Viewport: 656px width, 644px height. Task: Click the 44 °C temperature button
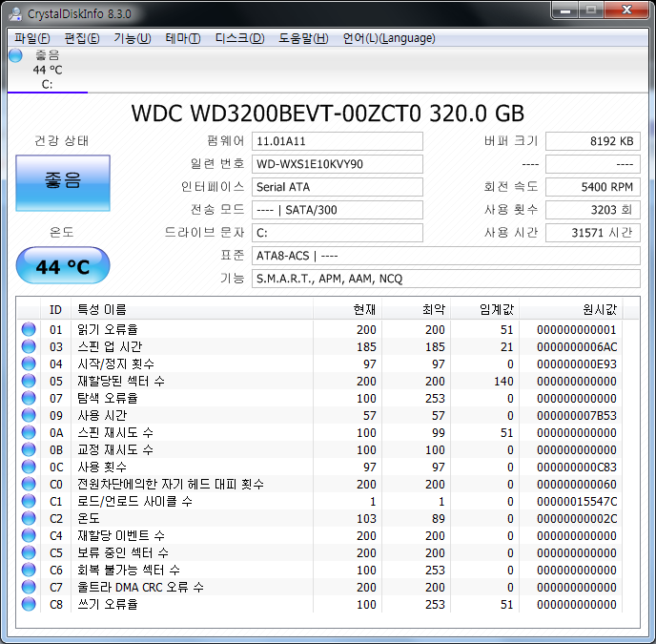tap(63, 267)
